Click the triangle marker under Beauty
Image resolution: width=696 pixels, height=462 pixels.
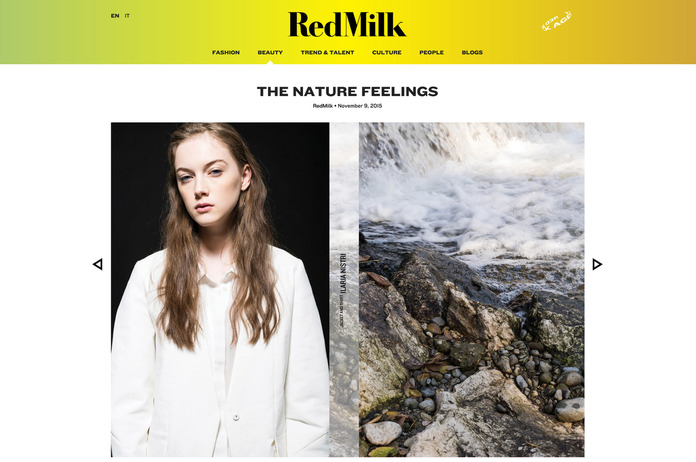coord(270,62)
